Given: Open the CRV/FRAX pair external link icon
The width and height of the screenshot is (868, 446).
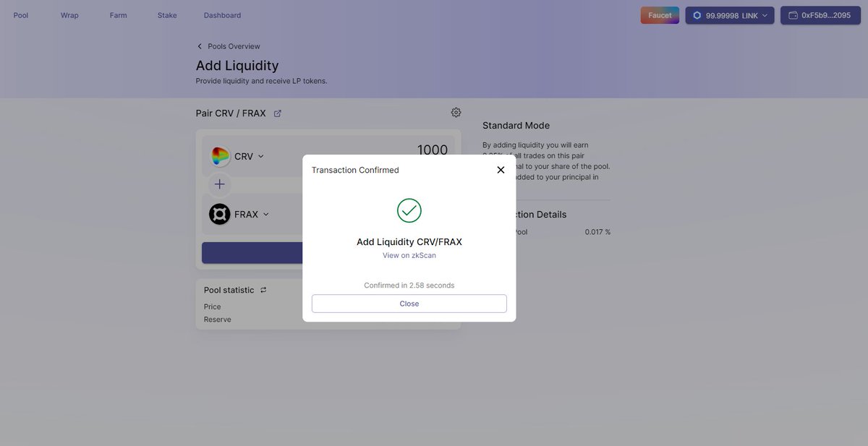Looking at the screenshot, I should (278, 113).
